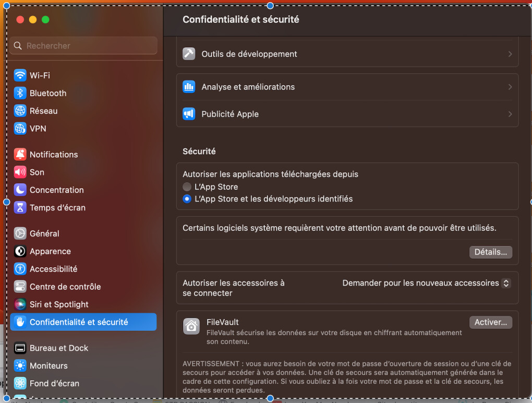The image size is (532, 403).
Task: Open Fond d'écran settings in the sidebar
Action: click(83, 383)
